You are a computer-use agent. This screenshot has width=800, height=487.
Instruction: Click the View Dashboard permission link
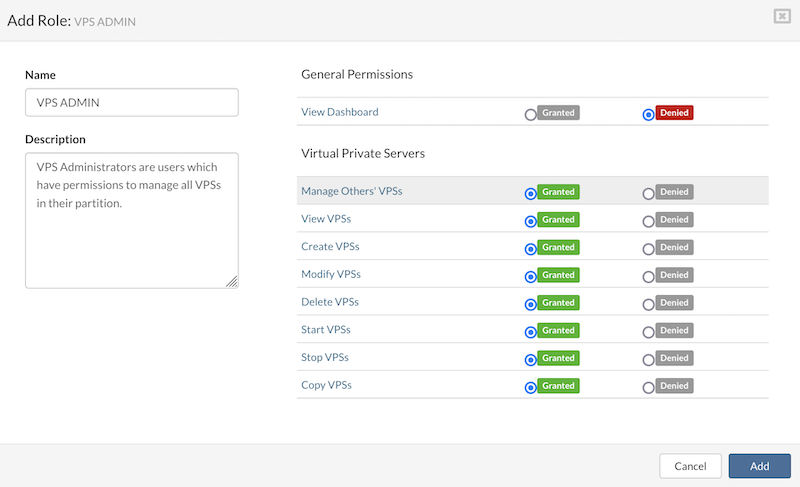pyautogui.click(x=340, y=112)
